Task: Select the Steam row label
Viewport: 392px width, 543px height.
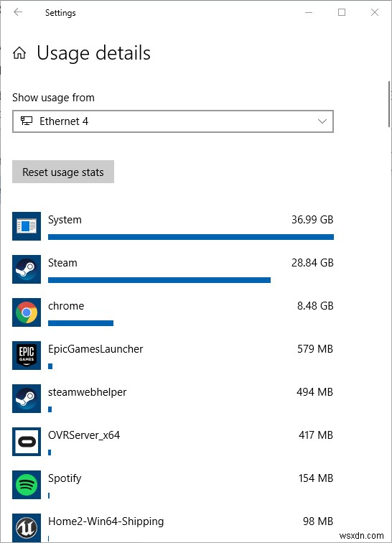Action: coord(62,263)
